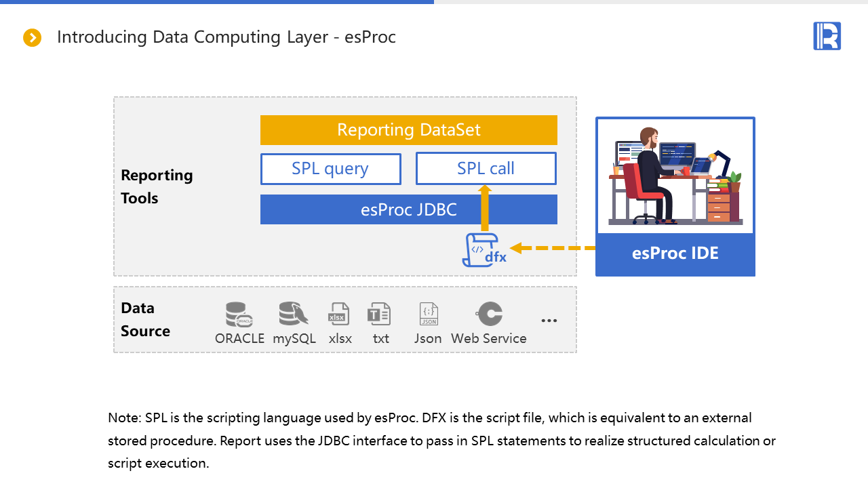
Task: Click the Json file icon
Action: tap(429, 315)
